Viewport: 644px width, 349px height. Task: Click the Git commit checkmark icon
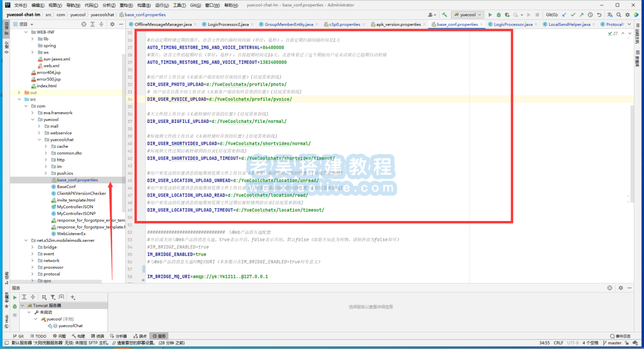[x=573, y=15]
